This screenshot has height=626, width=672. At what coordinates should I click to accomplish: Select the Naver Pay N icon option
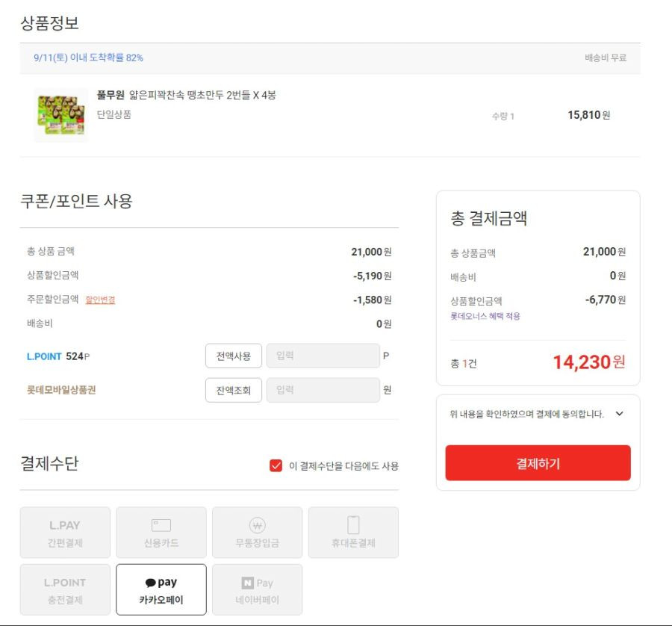(x=257, y=589)
